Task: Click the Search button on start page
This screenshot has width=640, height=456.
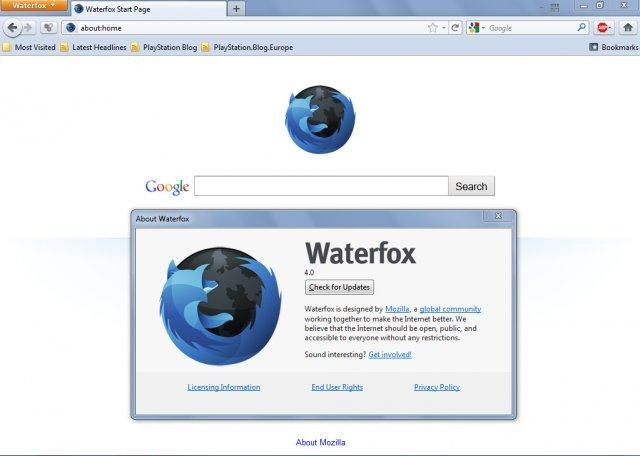Action: click(x=471, y=186)
